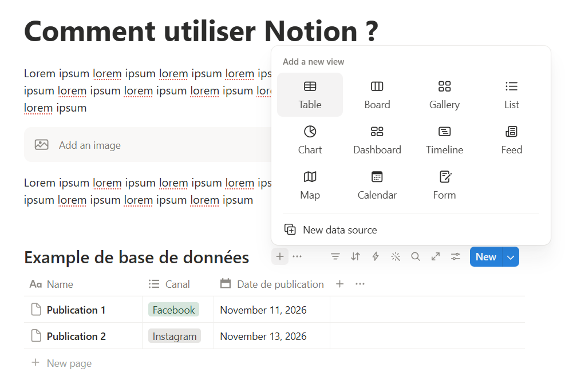Click the Canal column header
Screen dimensions: 565x392
point(178,284)
